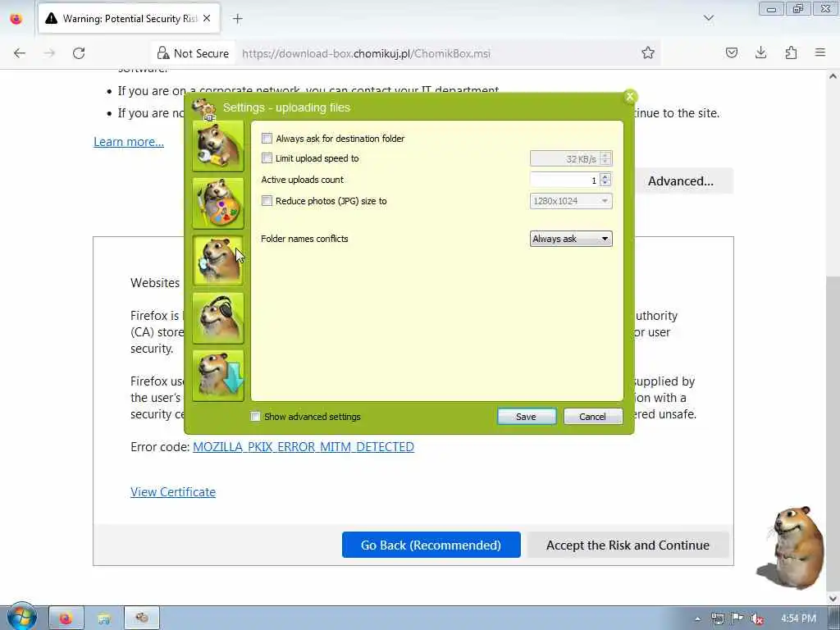Increase Active uploads count with up arrow
The image size is (840, 630).
(x=605, y=176)
